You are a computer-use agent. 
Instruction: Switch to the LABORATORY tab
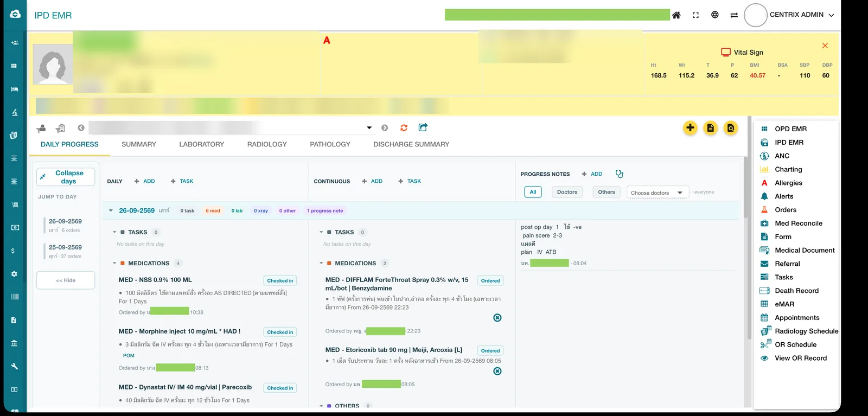point(201,144)
